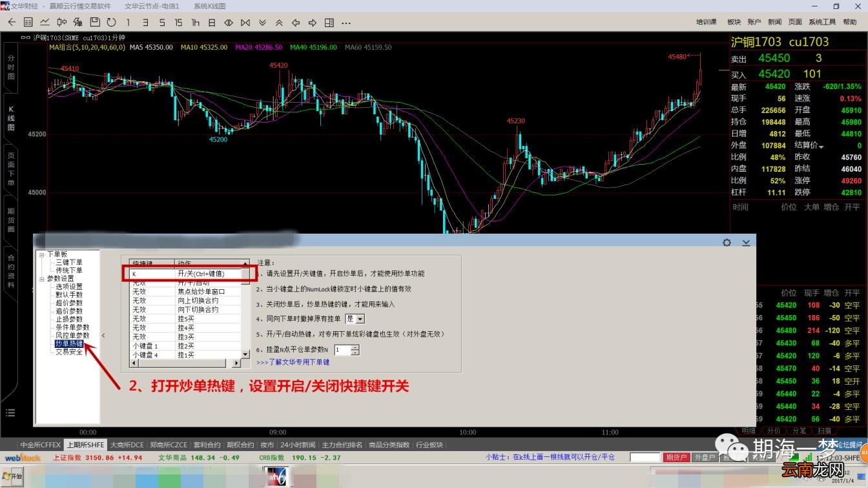The image size is (868, 488).
Task: Click the hollow right arrow icon
Action: pyautogui.click(x=313, y=23)
